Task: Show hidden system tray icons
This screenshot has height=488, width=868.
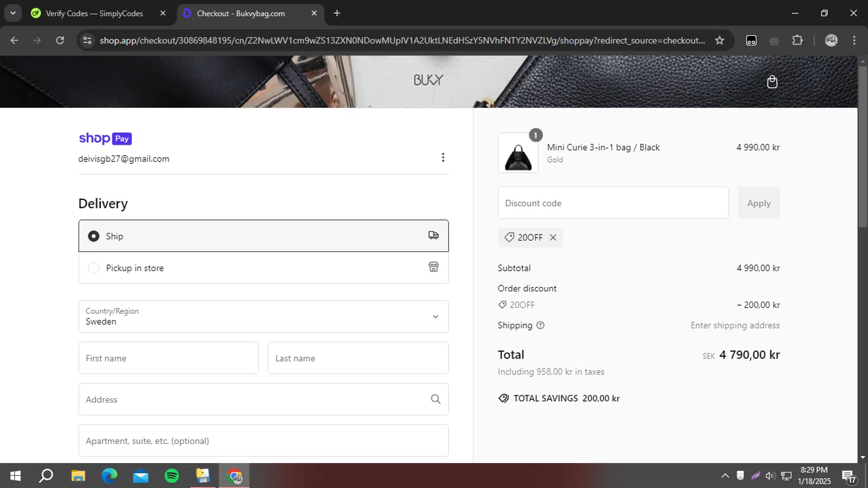Action: pos(725,476)
